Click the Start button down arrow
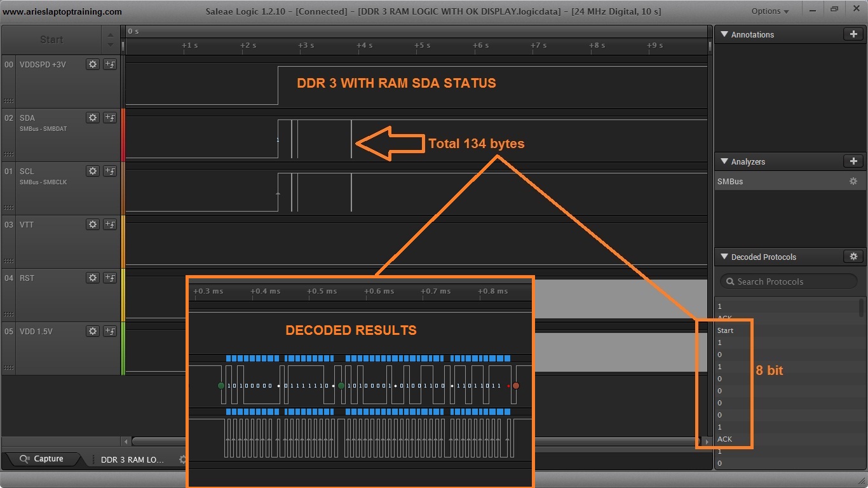The image size is (868, 488). [x=111, y=44]
